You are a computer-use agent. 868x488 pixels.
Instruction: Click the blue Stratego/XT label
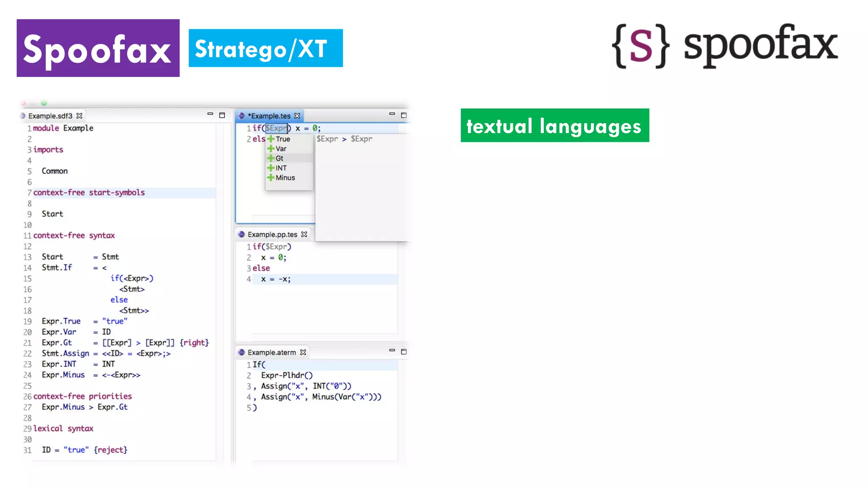coord(265,48)
